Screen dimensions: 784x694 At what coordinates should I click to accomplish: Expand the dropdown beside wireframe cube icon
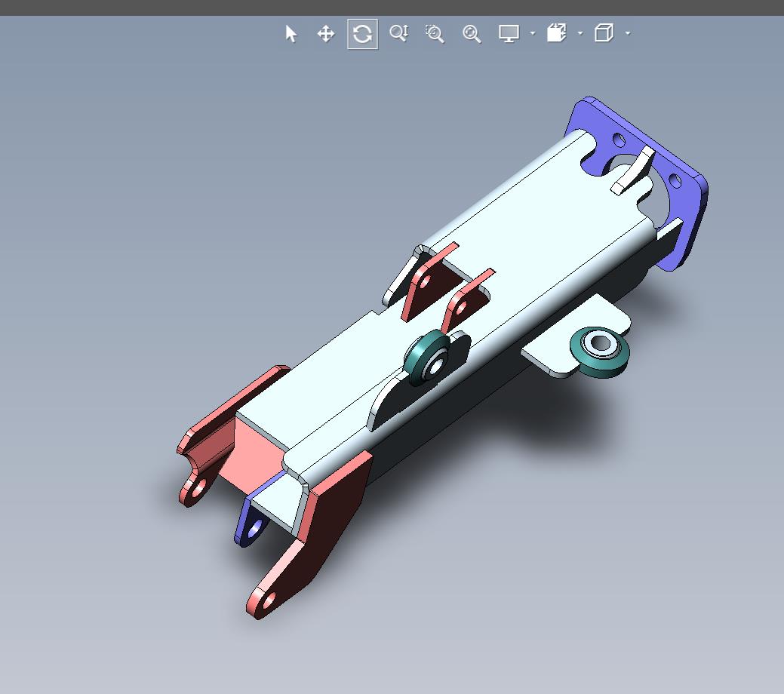click(628, 33)
